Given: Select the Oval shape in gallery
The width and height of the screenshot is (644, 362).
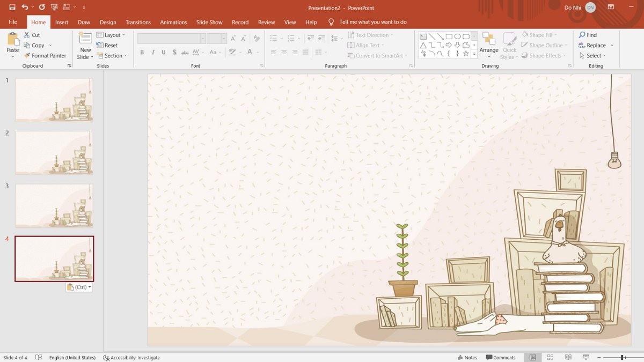Looking at the screenshot, I should click(x=457, y=36).
